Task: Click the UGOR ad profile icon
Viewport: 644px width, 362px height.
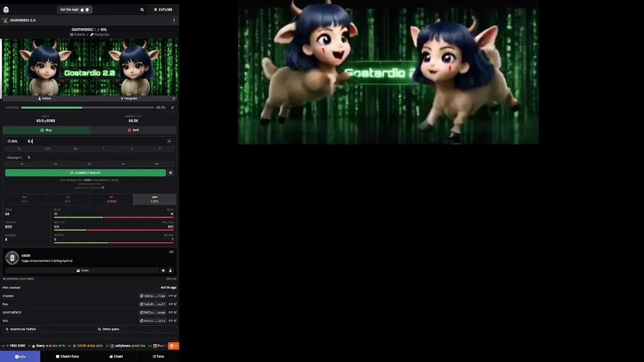Action: pyautogui.click(x=170, y=270)
